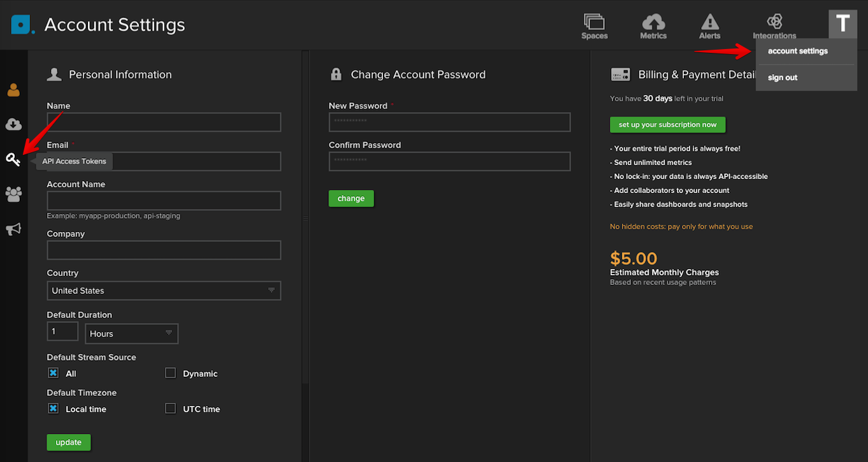
Task: Check the UTC time checkbox
Action: coord(170,408)
